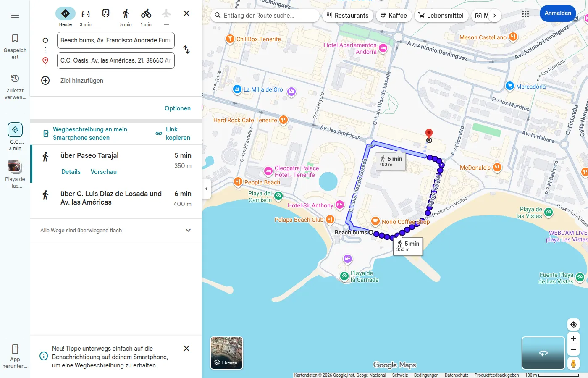Click La Milla de Oro pin
This screenshot has height=378, width=588.
pos(237,89)
